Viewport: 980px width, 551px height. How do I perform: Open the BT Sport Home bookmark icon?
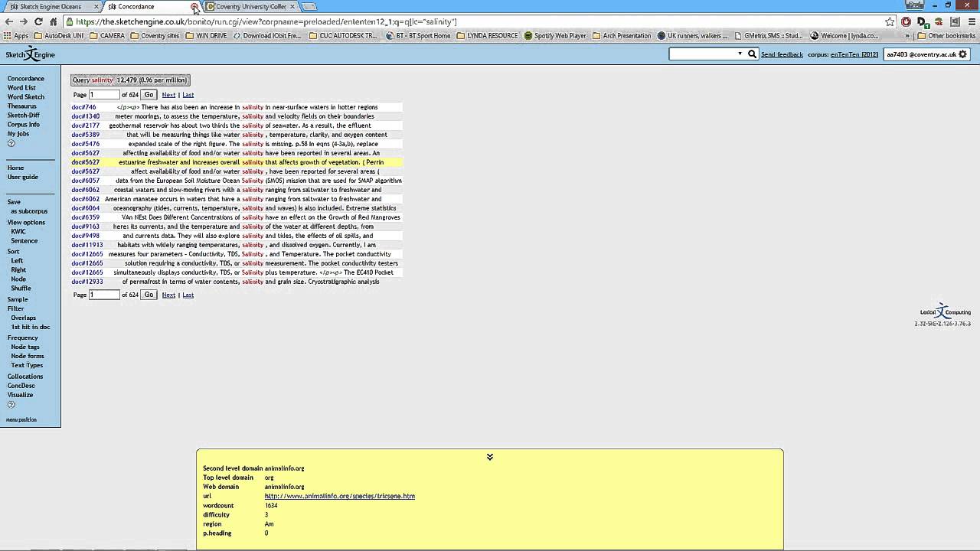390,35
